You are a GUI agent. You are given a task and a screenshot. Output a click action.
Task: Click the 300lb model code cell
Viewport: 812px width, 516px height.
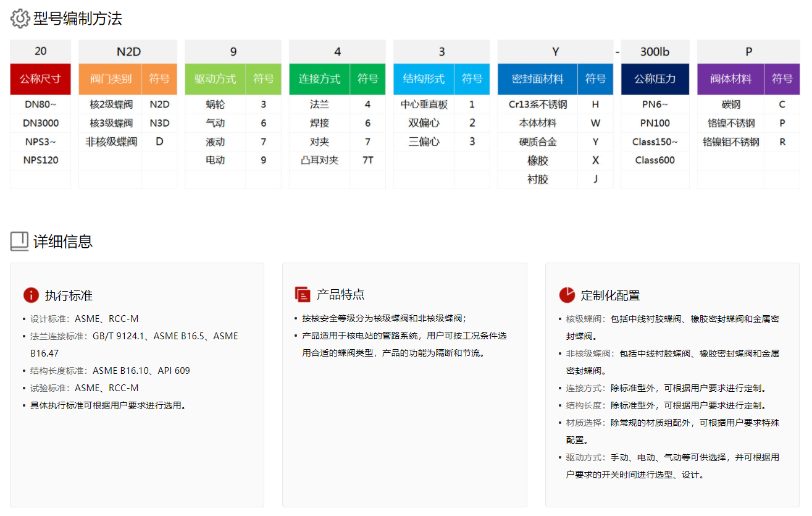655,52
